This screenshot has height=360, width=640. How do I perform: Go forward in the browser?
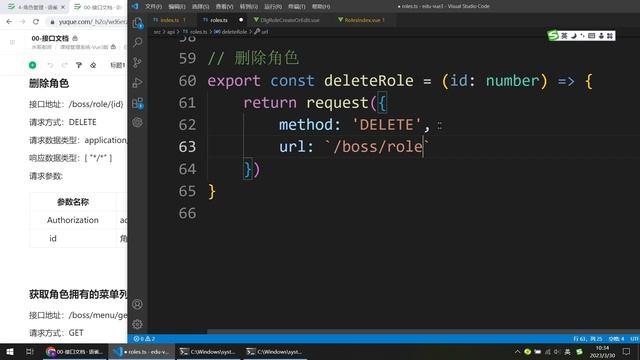(22, 22)
